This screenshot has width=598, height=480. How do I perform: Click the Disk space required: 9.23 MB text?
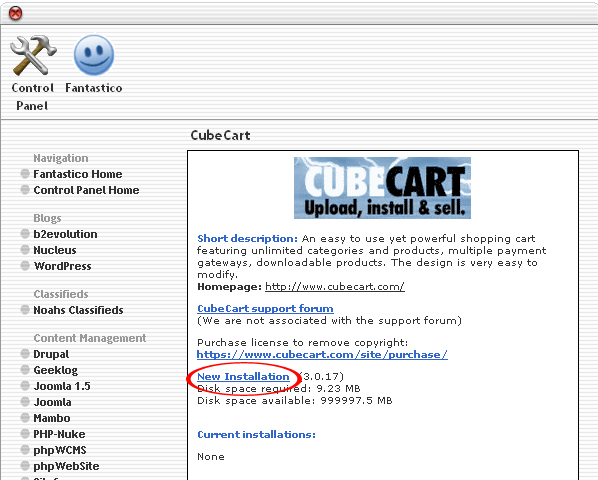[x=279, y=389]
